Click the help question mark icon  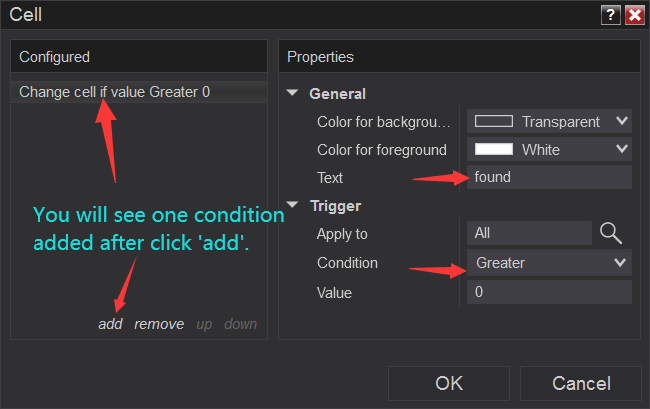[x=610, y=15]
